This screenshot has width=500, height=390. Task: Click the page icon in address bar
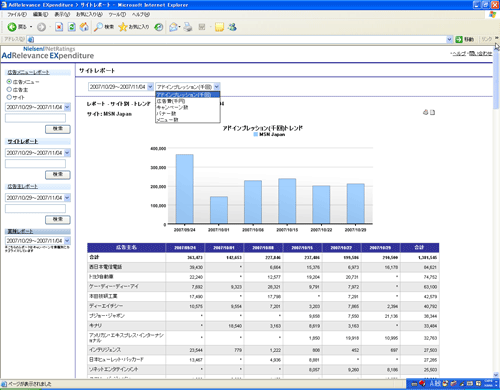(31, 39)
